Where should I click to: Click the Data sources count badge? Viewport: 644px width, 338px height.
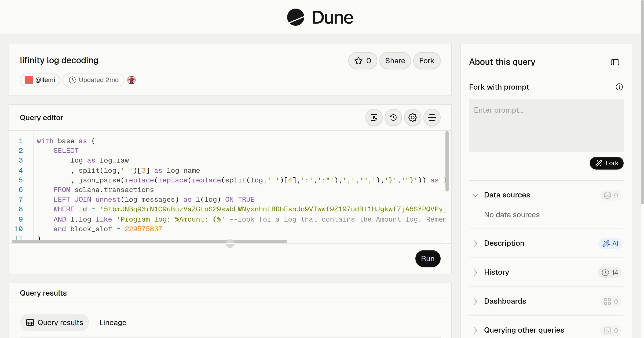point(611,195)
